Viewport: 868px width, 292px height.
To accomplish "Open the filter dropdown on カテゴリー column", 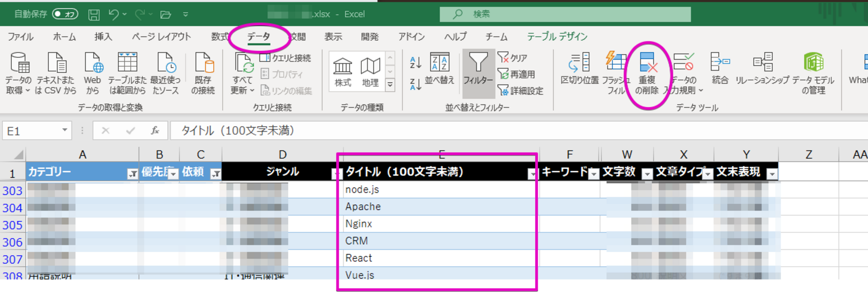I will tap(132, 174).
